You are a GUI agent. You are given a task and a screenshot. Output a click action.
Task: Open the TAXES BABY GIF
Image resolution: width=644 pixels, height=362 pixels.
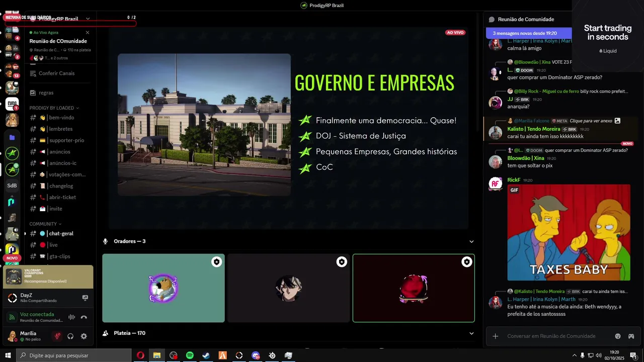point(569,232)
